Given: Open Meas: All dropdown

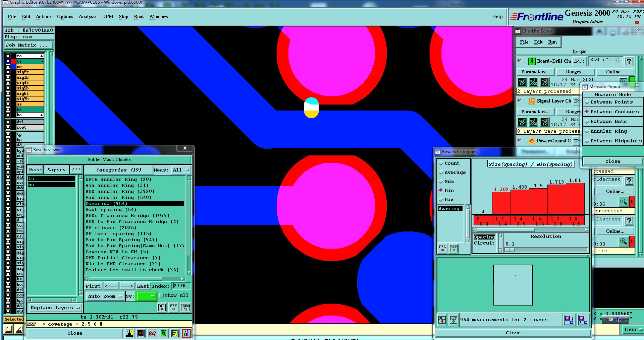Looking at the screenshot, I should pyautogui.click(x=181, y=170).
